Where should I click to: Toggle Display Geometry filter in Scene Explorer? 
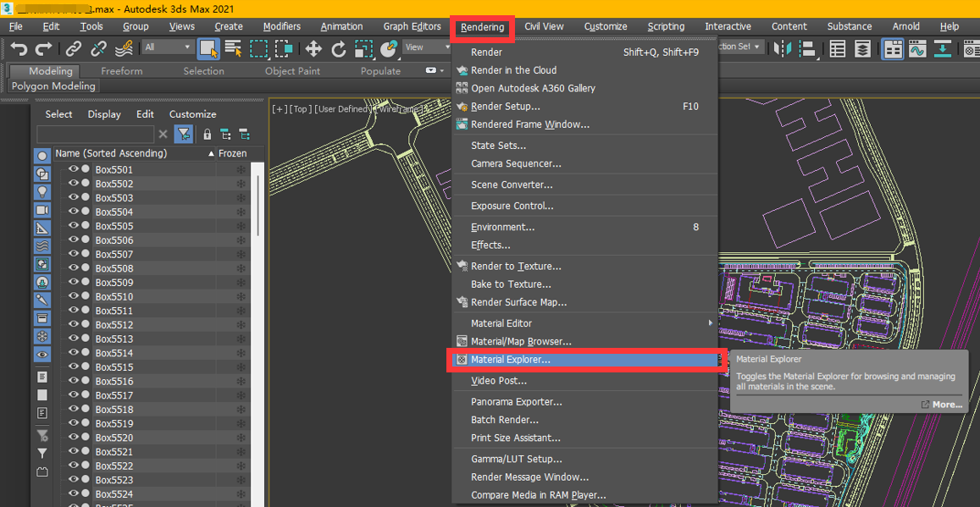[x=42, y=156]
